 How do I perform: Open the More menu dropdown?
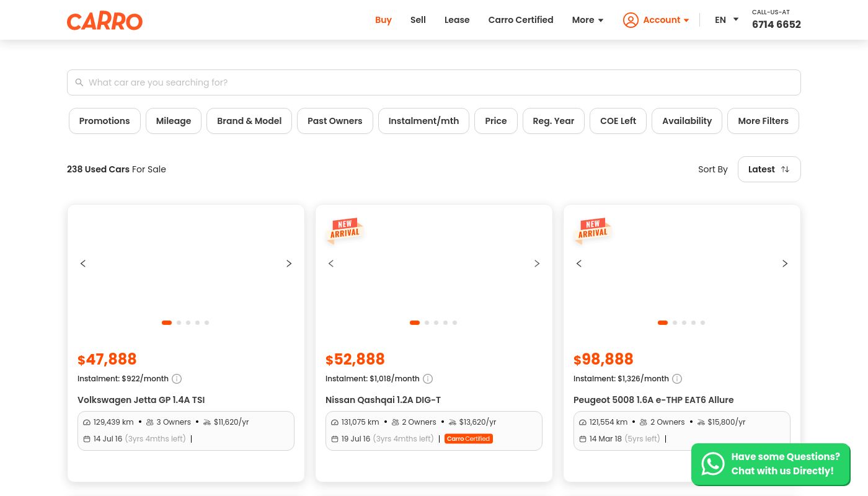pos(588,20)
